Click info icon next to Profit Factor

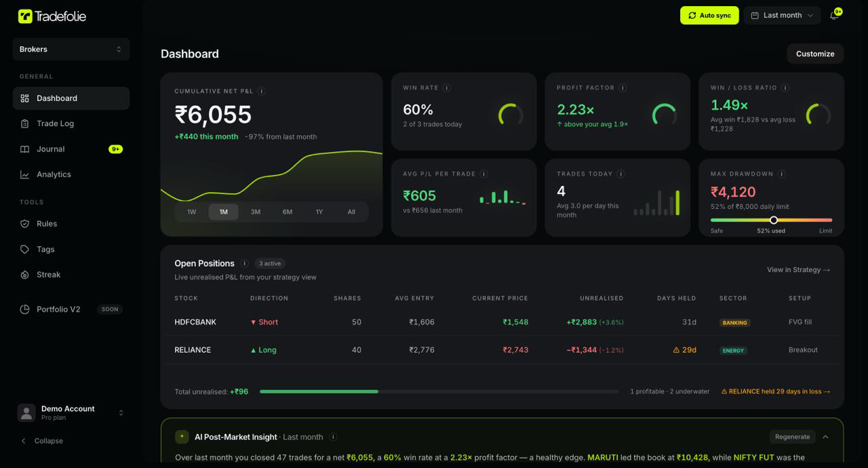pos(623,87)
